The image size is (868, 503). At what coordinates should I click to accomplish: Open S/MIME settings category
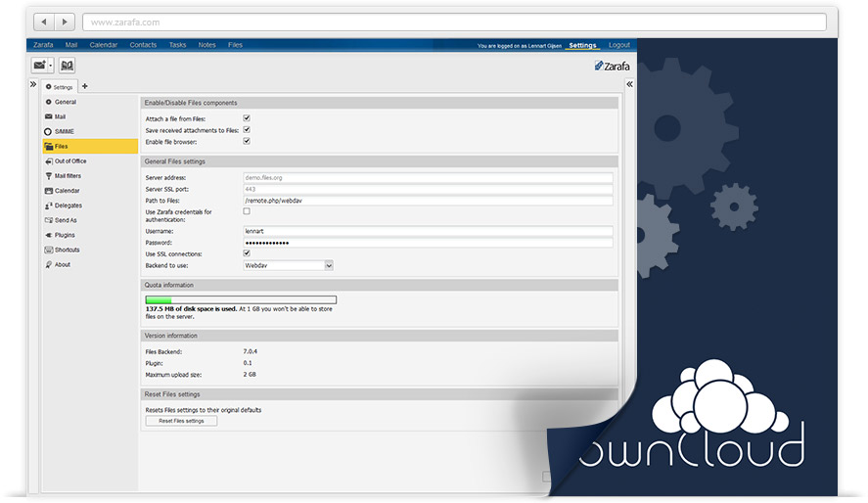90,132
